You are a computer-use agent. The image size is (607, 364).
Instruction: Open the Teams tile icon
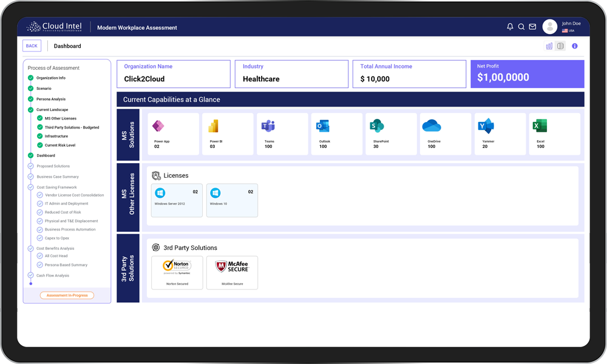tap(268, 126)
